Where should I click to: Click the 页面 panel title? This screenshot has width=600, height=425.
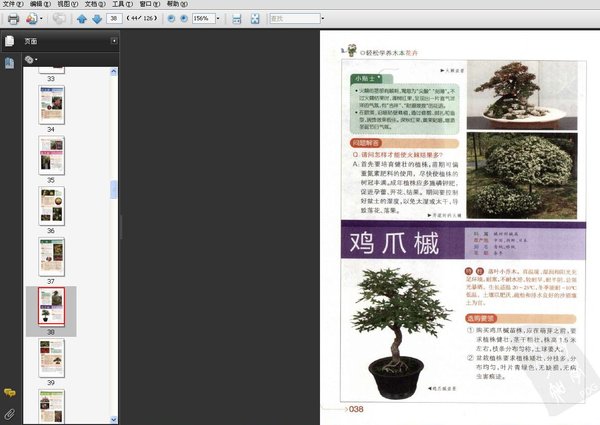(31, 41)
